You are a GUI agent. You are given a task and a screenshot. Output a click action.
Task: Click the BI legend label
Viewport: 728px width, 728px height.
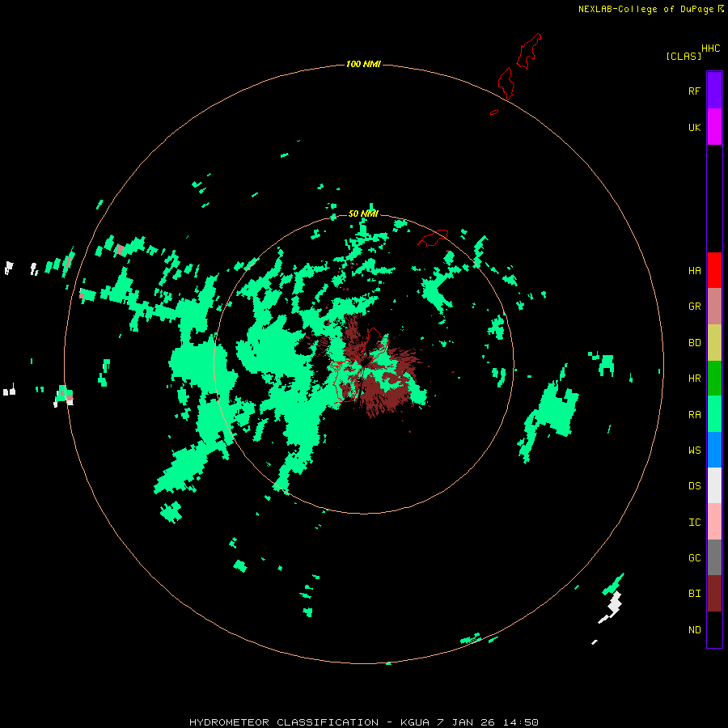pos(694,594)
